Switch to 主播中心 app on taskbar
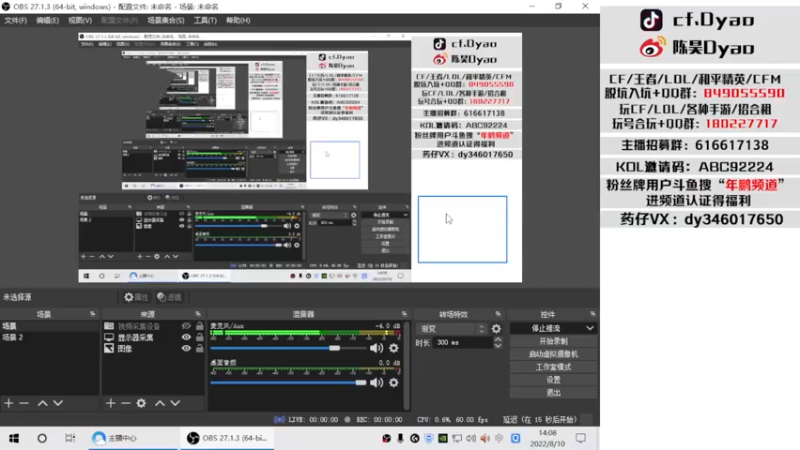The height and width of the screenshot is (450, 800). point(132,438)
